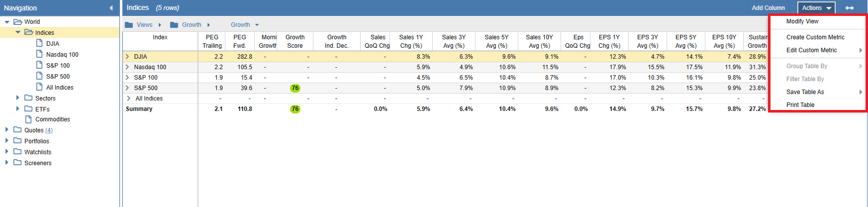
Task: Click the double-arrow expand width icon
Action: pos(850,8)
